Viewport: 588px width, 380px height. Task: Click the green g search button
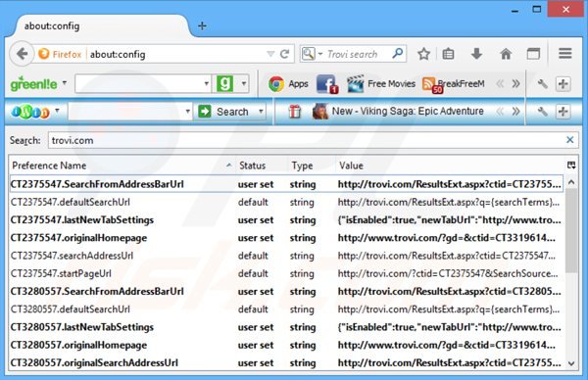point(224,83)
